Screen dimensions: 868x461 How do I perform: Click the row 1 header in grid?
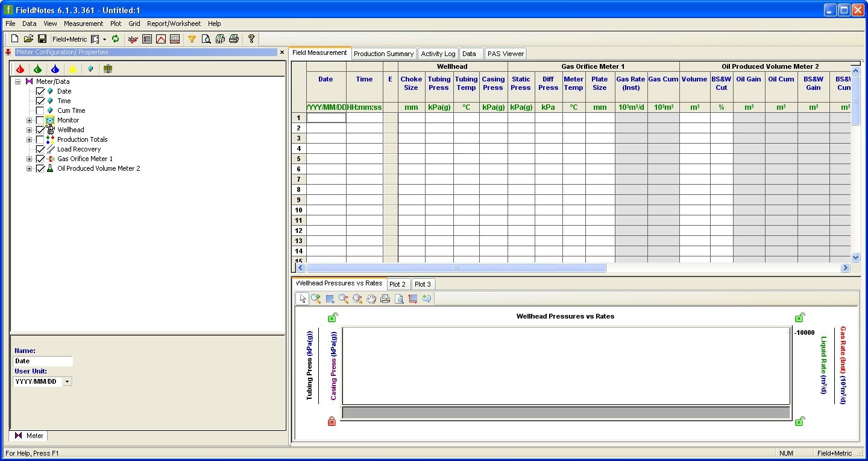coord(298,118)
